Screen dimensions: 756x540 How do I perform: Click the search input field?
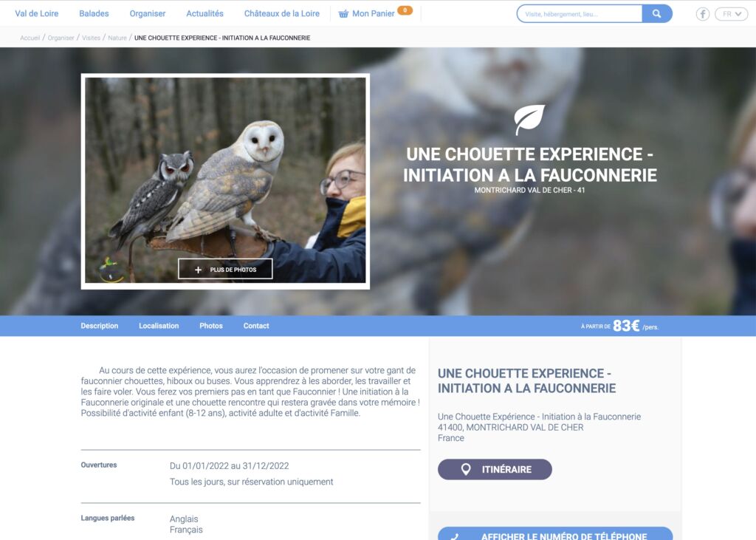coord(580,14)
